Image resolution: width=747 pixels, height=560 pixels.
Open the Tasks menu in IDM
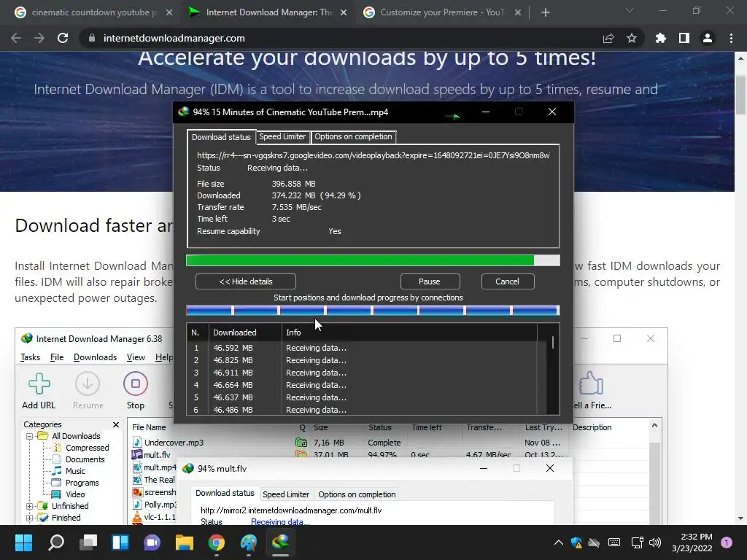[30, 357]
